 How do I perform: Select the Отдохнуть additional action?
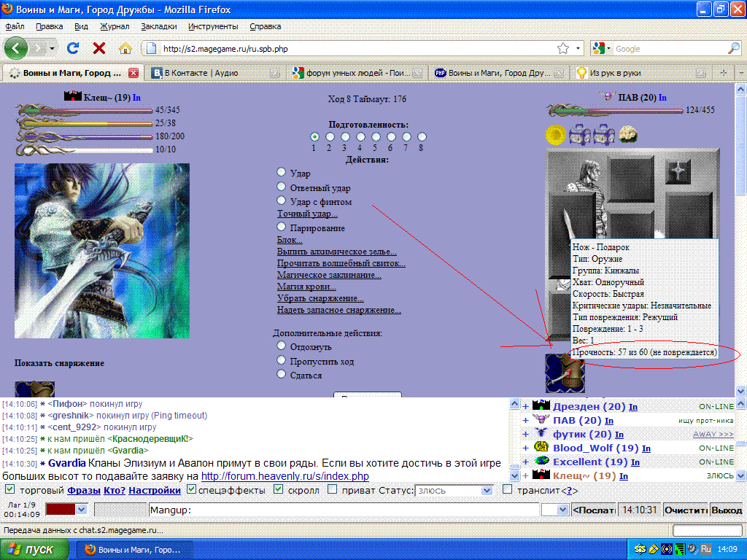coord(281,345)
